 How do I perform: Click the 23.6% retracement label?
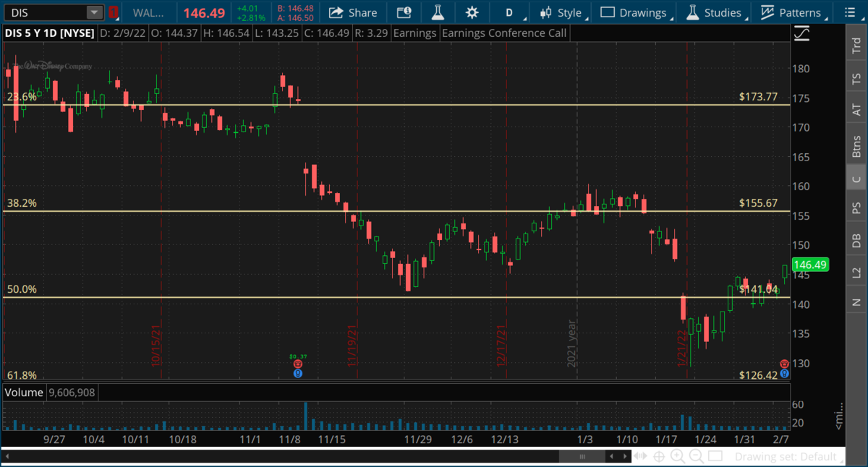pos(22,96)
